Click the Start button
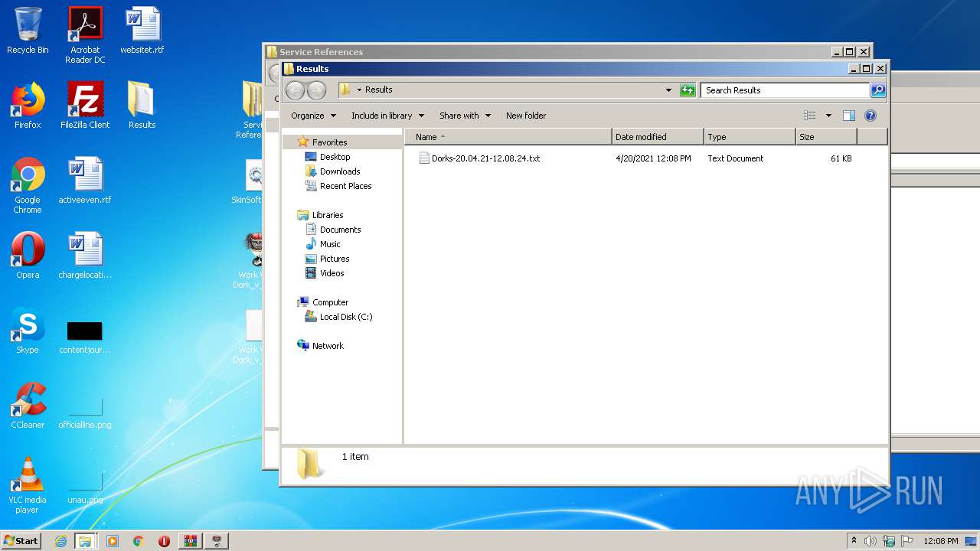 (21, 541)
